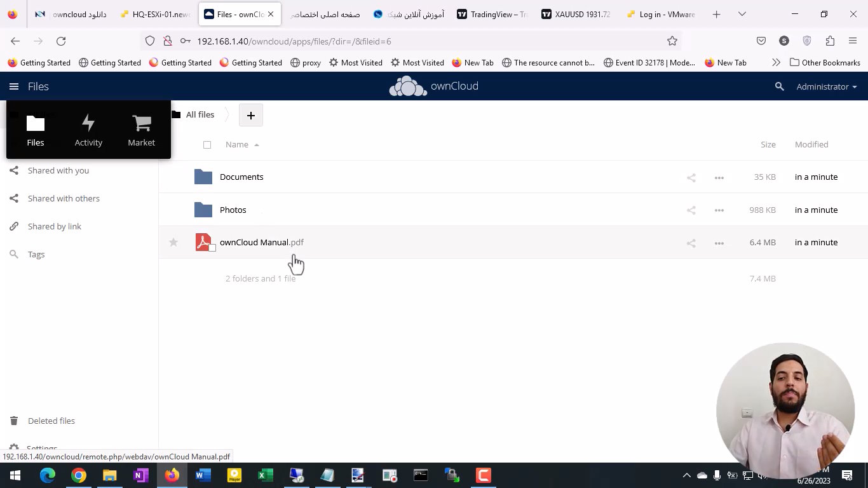The height and width of the screenshot is (488, 868).
Task: Open Save to Pocket icon
Action: pos(761,41)
